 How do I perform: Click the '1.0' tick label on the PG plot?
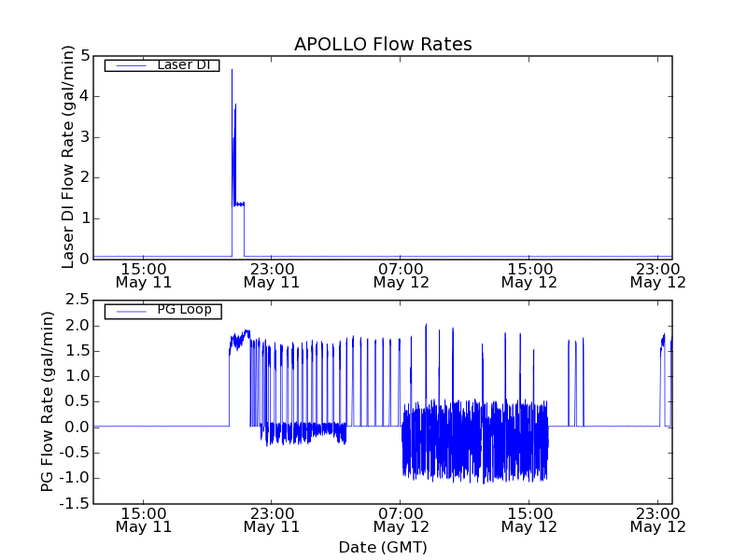[x=78, y=376]
